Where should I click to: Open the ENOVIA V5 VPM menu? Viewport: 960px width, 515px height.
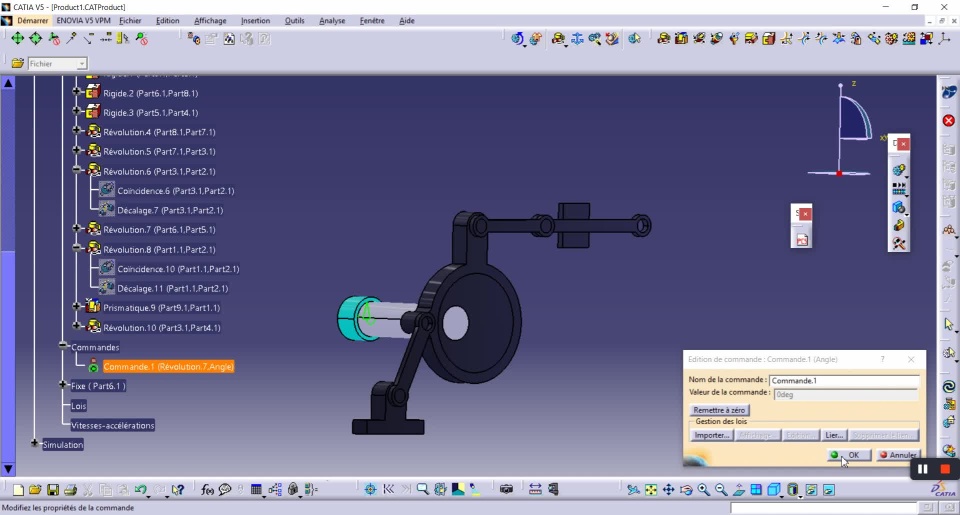tap(83, 20)
